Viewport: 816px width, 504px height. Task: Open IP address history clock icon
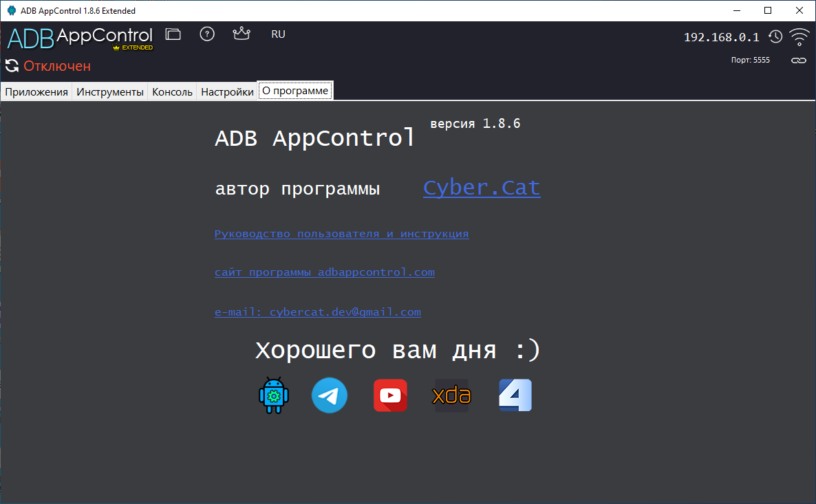point(775,36)
